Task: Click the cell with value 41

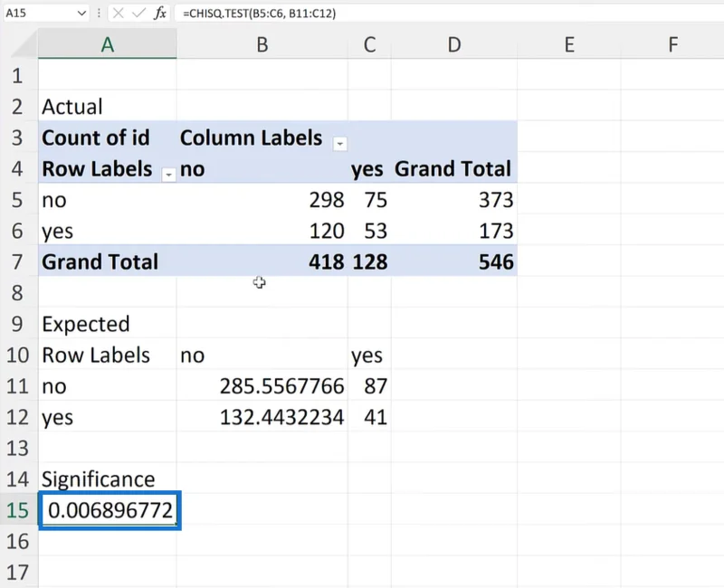Action: coord(369,417)
